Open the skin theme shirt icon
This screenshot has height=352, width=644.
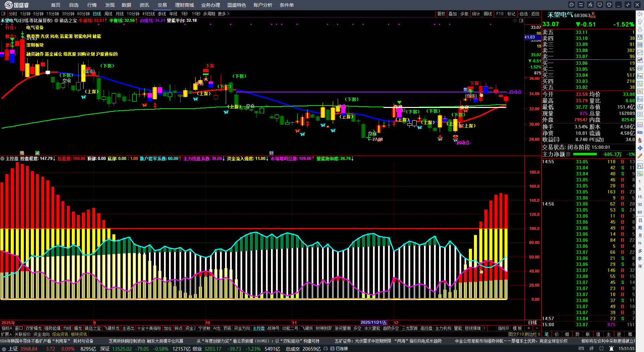[x=609, y=5]
